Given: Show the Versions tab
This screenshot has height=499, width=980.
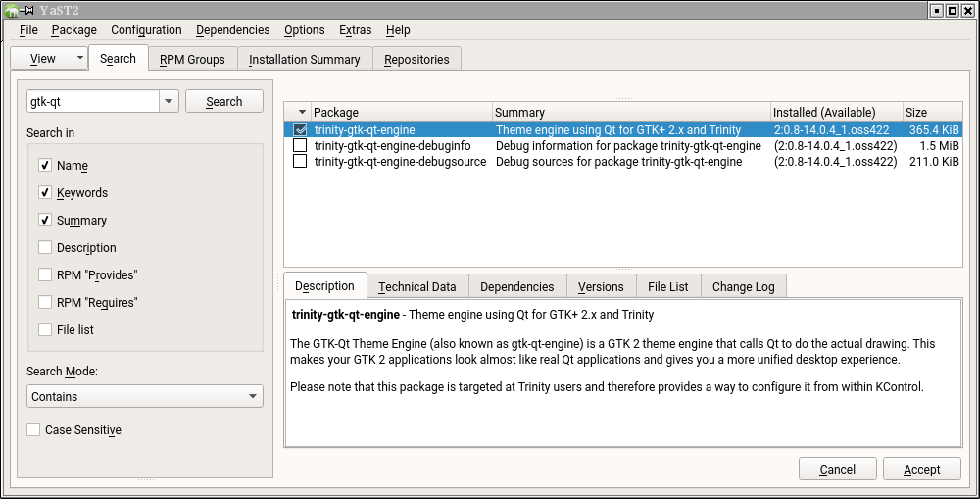Looking at the screenshot, I should coord(602,287).
